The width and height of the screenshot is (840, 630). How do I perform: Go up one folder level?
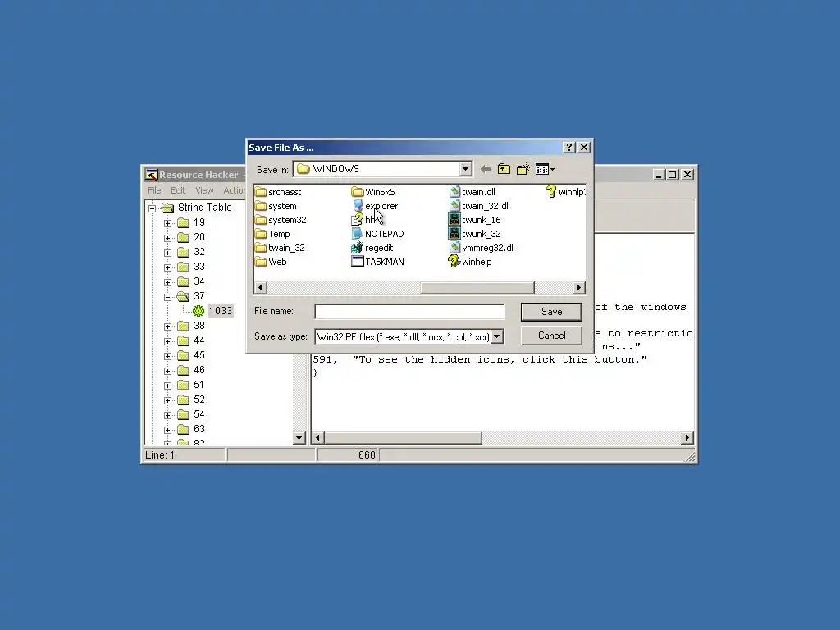(x=504, y=169)
